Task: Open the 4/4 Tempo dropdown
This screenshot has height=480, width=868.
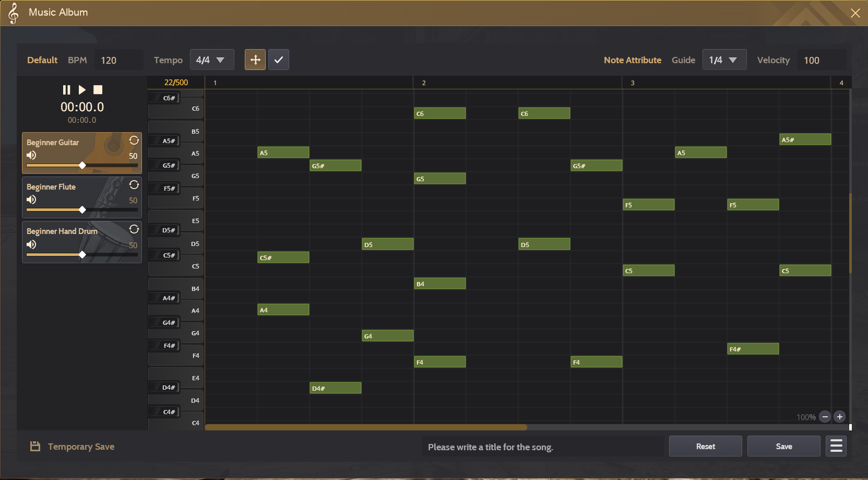Action: pos(211,60)
